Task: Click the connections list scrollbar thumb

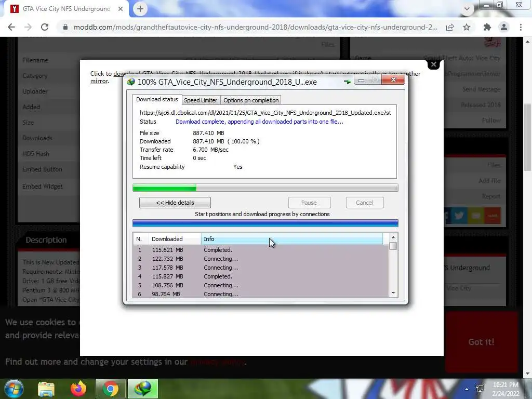Action: point(393,246)
